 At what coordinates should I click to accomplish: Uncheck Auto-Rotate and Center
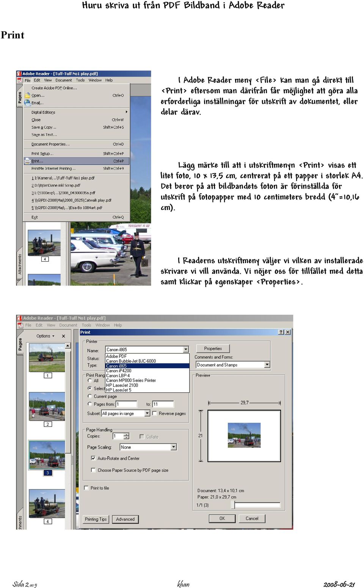pos(93,458)
